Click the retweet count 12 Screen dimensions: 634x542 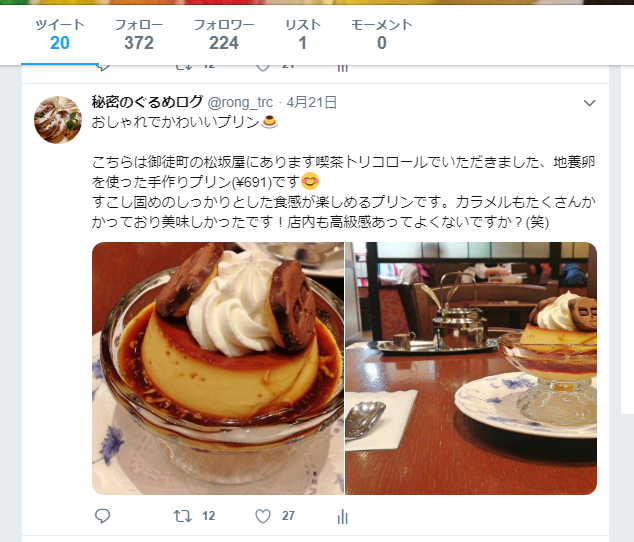(209, 516)
